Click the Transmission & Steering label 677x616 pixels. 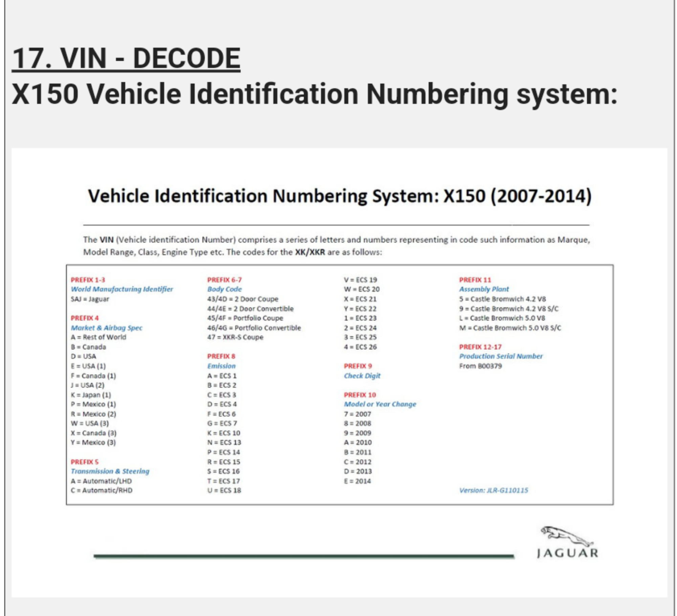(x=110, y=471)
